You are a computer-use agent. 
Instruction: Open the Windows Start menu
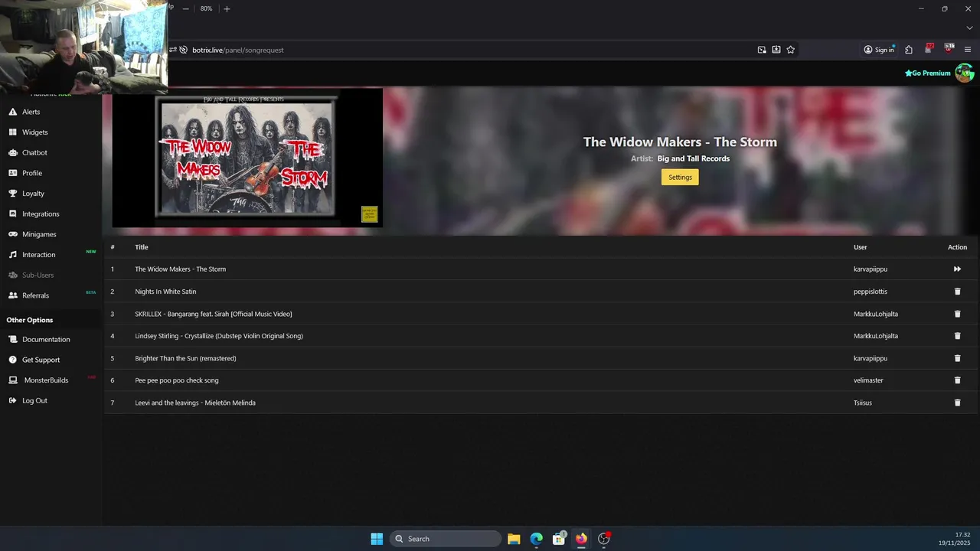pos(377,539)
